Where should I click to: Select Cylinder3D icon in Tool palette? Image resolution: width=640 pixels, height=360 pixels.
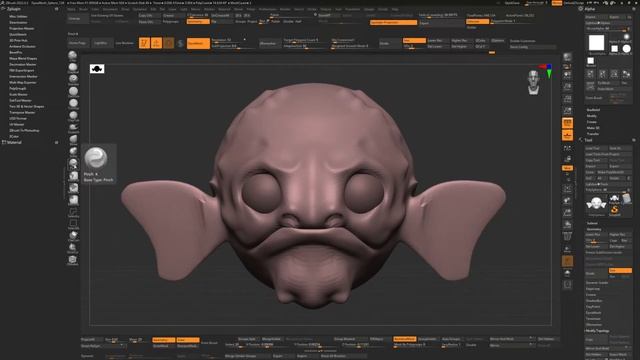coord(626,199)
